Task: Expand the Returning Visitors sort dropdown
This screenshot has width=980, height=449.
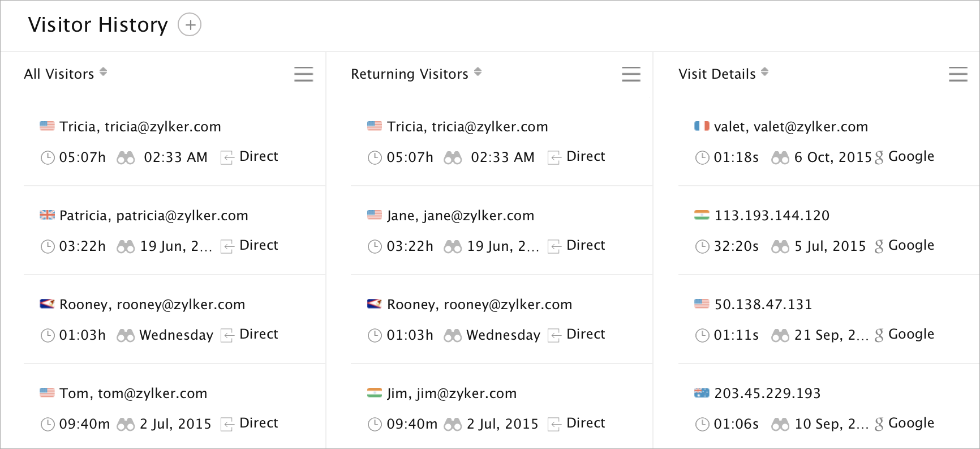Action: [x=478, y=72]
